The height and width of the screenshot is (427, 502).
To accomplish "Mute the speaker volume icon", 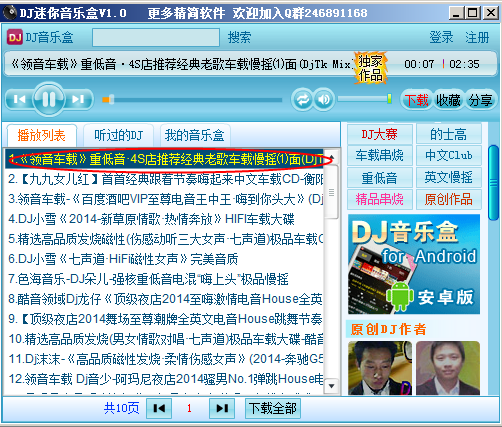I will (x=324, y=100).
